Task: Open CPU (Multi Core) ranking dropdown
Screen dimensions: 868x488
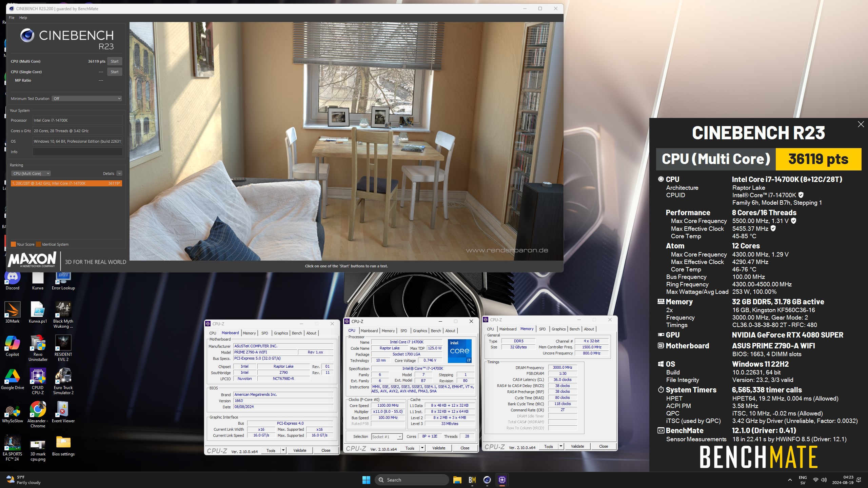Action: click(x=31, y=174)
